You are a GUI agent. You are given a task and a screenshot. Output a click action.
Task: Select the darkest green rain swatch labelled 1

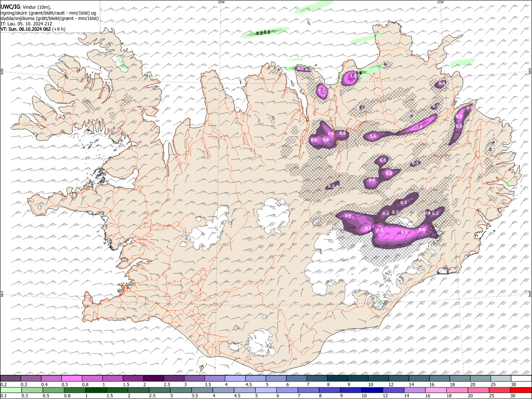pyautogui.click(x=96, y=390)
